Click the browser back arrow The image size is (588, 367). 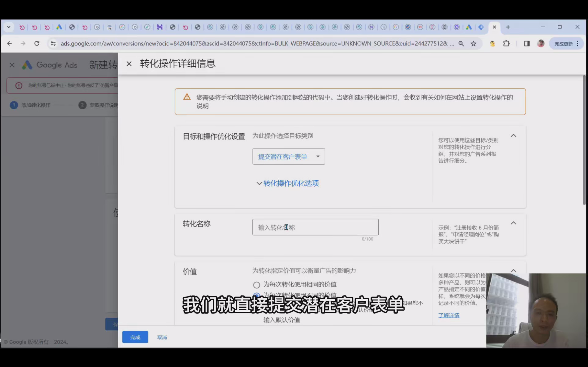[9, 43]
